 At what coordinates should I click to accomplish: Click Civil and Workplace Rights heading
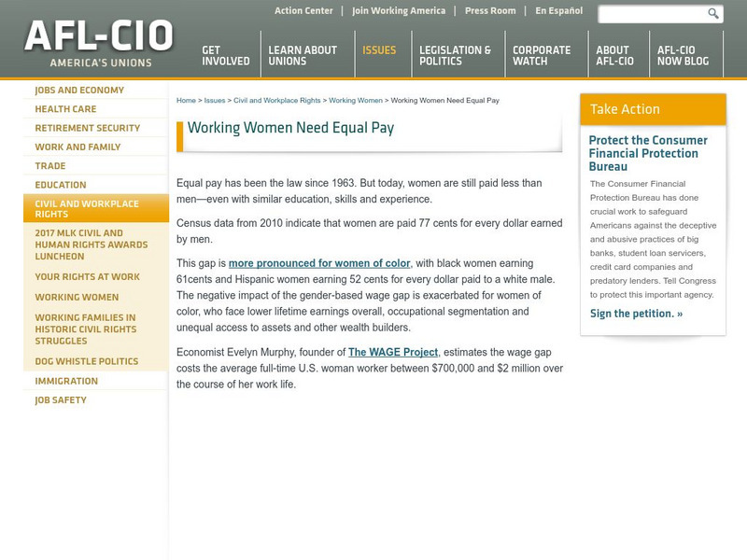click(96, 208)
